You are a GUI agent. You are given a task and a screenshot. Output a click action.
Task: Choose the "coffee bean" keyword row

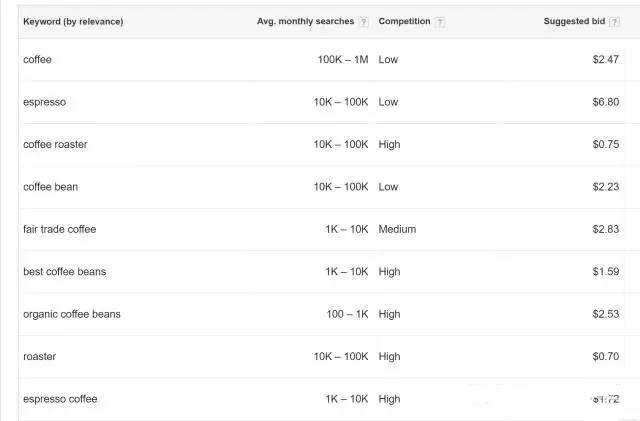50,187
